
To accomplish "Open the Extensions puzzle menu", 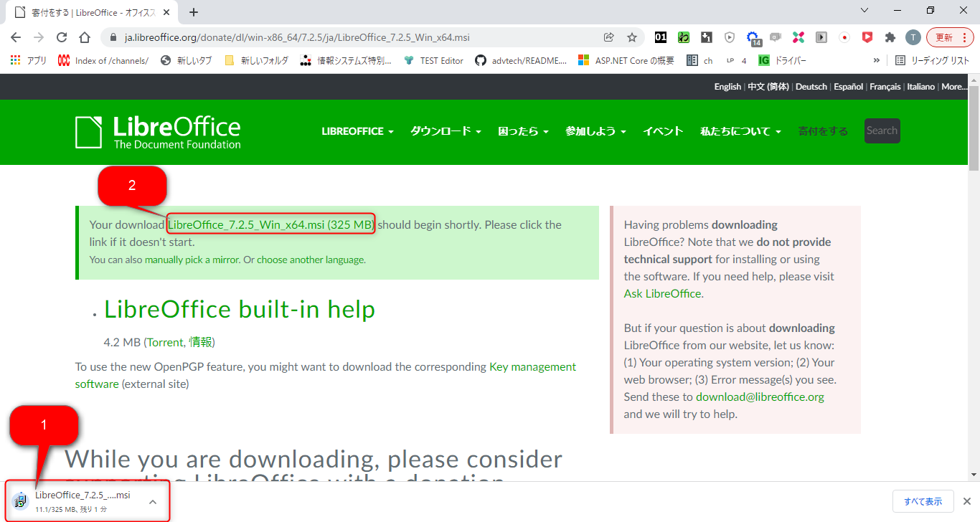I will (x=890, y=37).
